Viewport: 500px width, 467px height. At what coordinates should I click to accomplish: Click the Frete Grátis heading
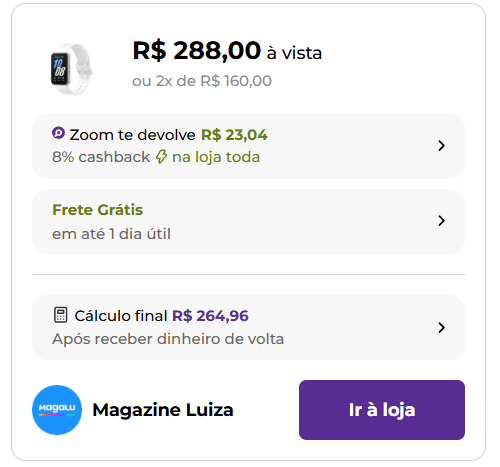click(97, 210)
